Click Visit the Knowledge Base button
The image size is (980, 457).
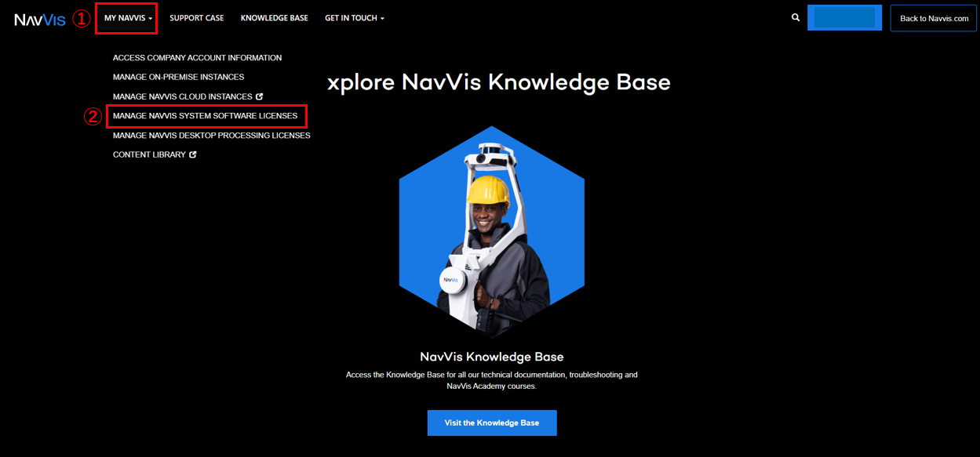click(x=492, y=423)
